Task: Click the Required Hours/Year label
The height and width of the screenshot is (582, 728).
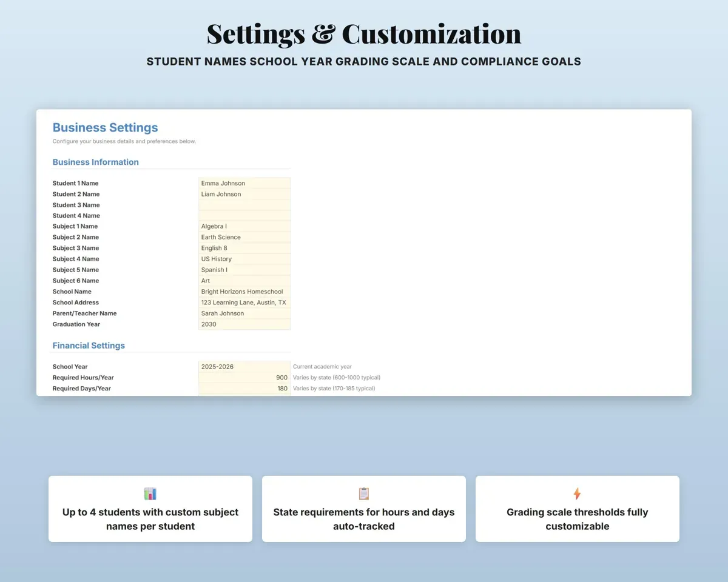Action: pyautogui.click(x=83, y=378)
